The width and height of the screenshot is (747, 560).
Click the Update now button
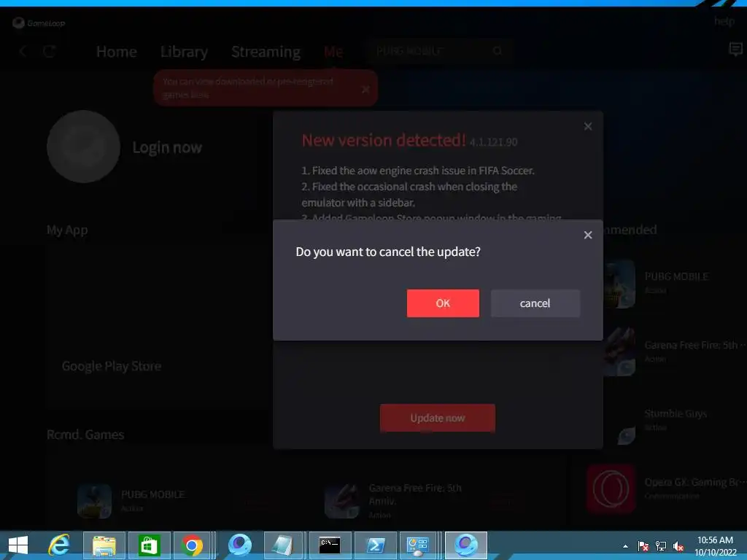[438, 418]
